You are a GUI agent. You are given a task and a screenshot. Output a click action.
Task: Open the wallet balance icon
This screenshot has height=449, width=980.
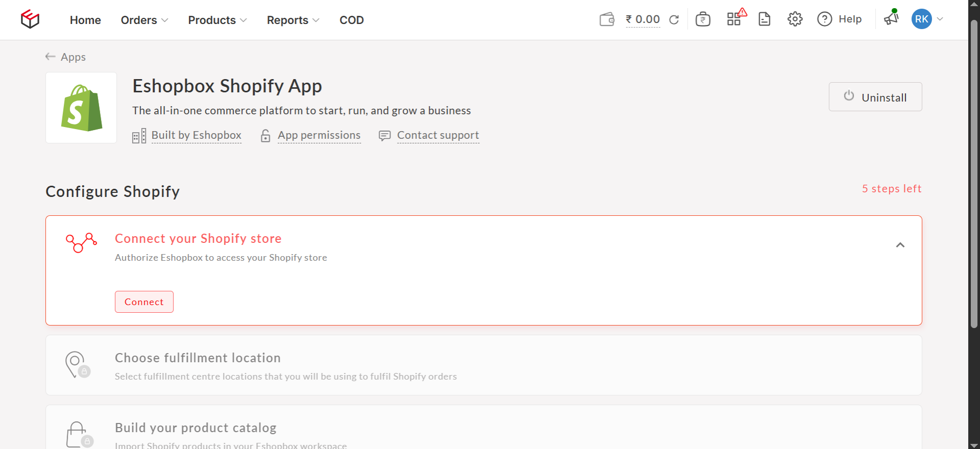pos(606,19)
